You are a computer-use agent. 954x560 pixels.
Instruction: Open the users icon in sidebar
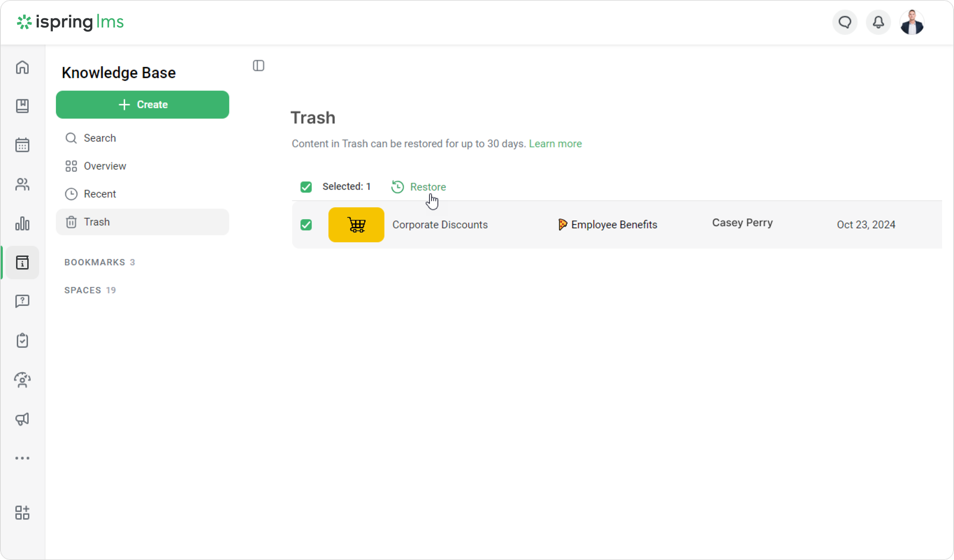(22, 184)
